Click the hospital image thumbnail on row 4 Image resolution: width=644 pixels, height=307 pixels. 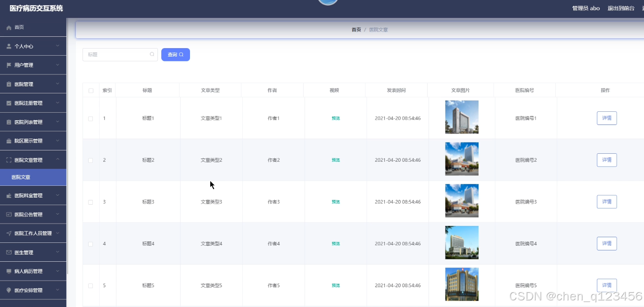click(462, 242)
